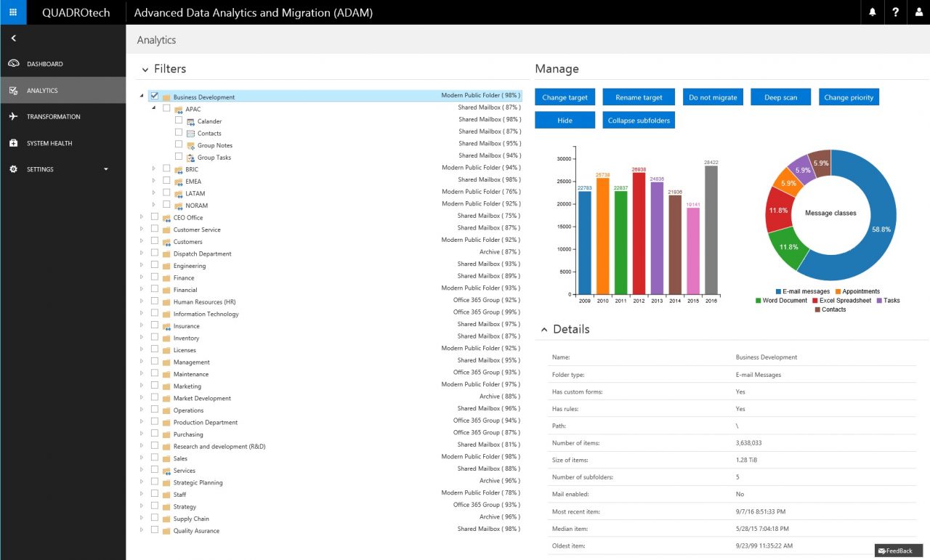Click the Settings gear icon
The height and width of the screenshot is (560, 930).
(x=13, y=169)
